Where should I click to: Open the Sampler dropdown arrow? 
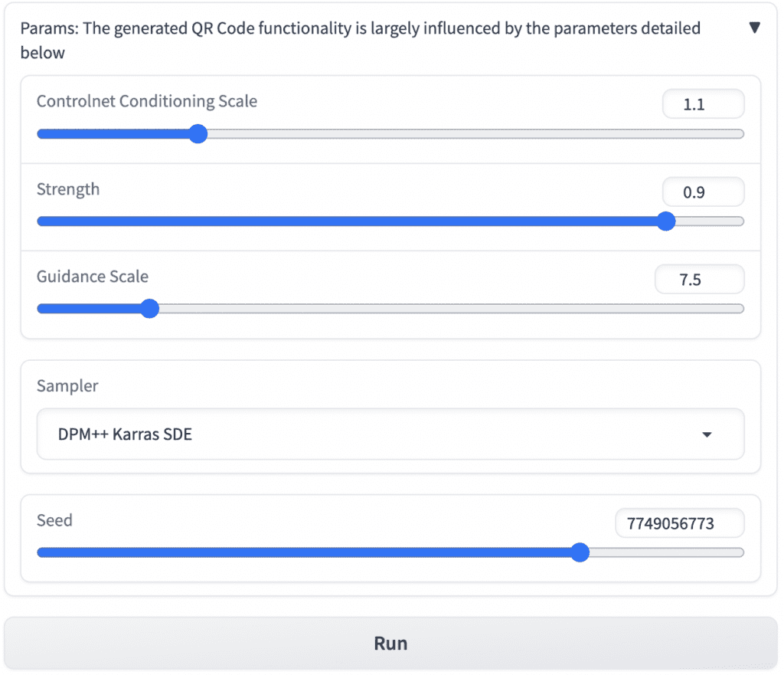(707, 434)
